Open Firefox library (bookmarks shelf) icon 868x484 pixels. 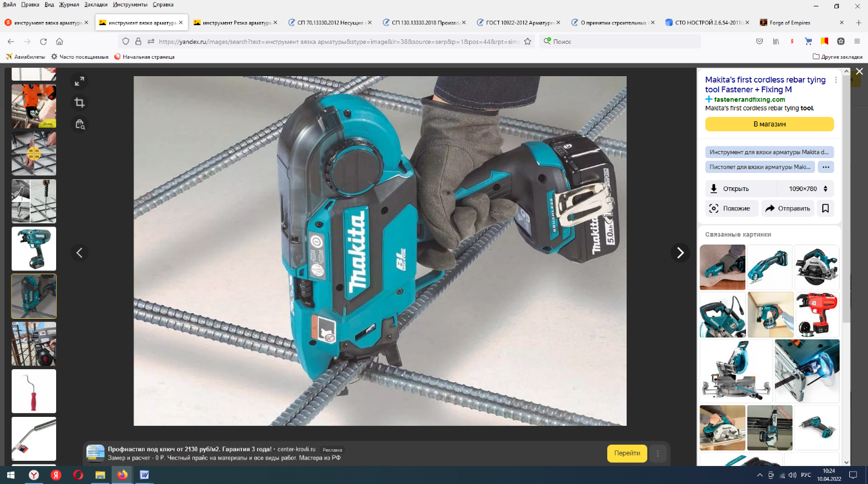776,41
